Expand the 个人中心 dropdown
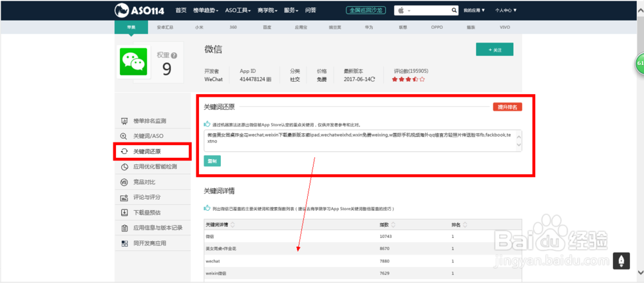The height and width of the screenshot is (283, 644). pos(506,10)
